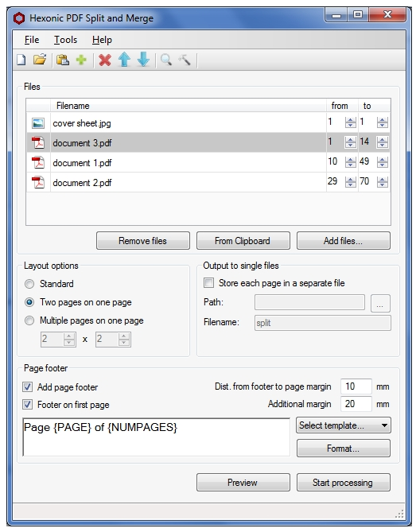Select the document 2.pdf row
The height and width of the screenshot is (532, 416).
point(208,182)
